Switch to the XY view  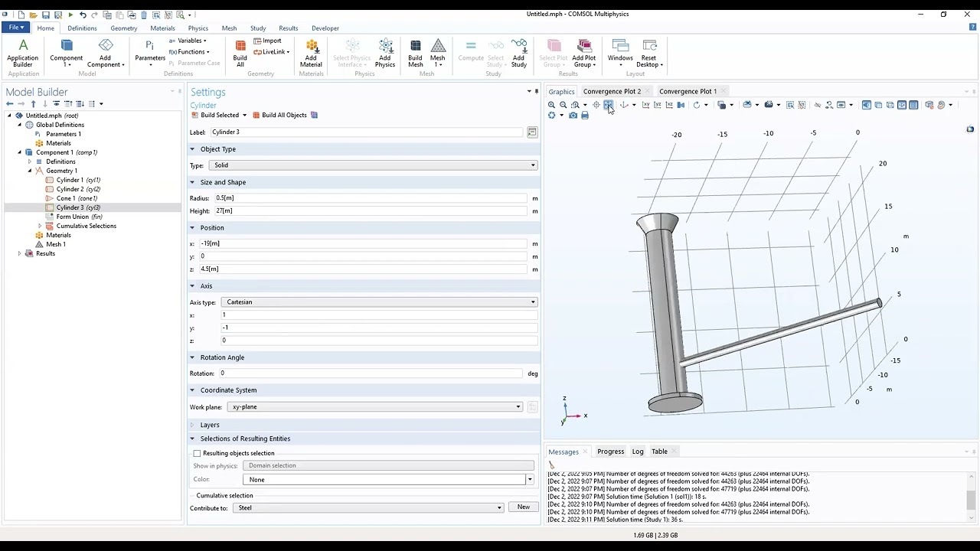coord(645,105)
